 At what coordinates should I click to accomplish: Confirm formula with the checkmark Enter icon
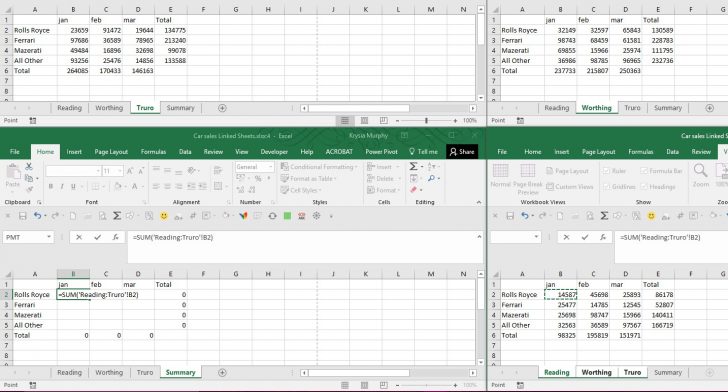tap(98, 237)
